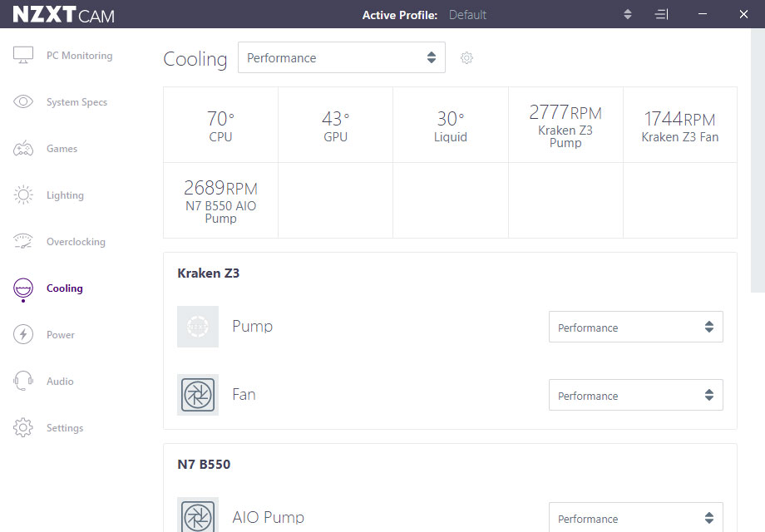Toggle the compact view icon in title bar
Viewport: 765px width, 532px height.
661,14
